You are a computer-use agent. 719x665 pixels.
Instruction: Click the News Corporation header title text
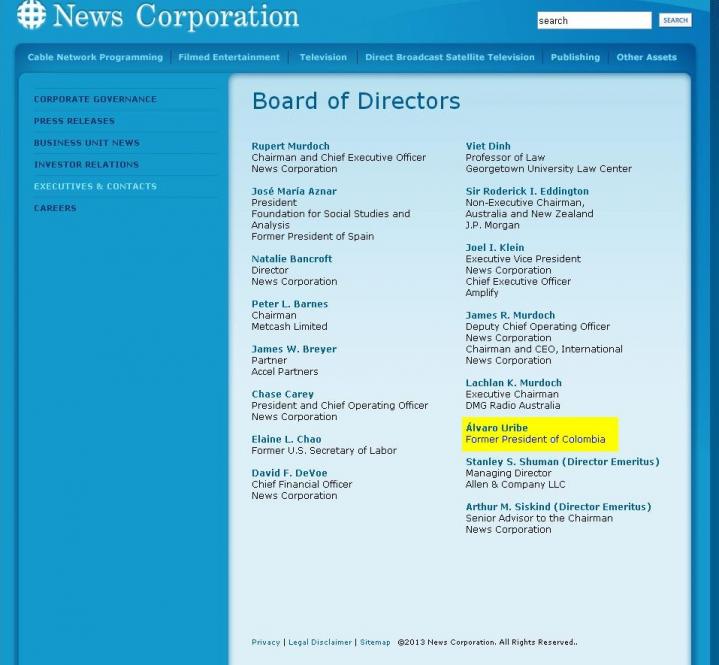176,17
